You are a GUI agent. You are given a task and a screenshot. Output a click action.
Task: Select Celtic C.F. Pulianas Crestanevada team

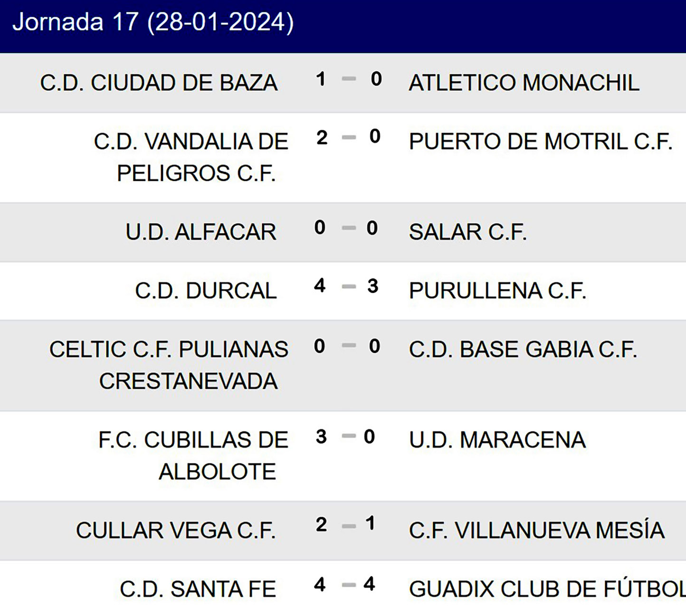[x=169, y=365]
